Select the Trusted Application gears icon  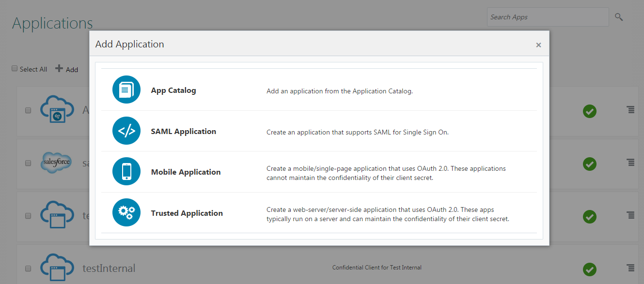point(126,212)
